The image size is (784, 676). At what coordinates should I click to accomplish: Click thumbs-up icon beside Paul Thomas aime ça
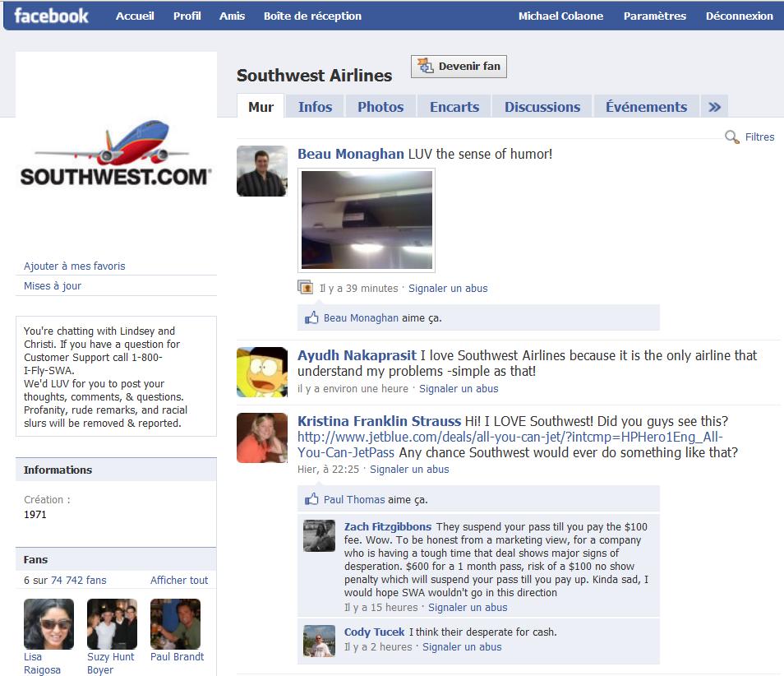point(311,499)
